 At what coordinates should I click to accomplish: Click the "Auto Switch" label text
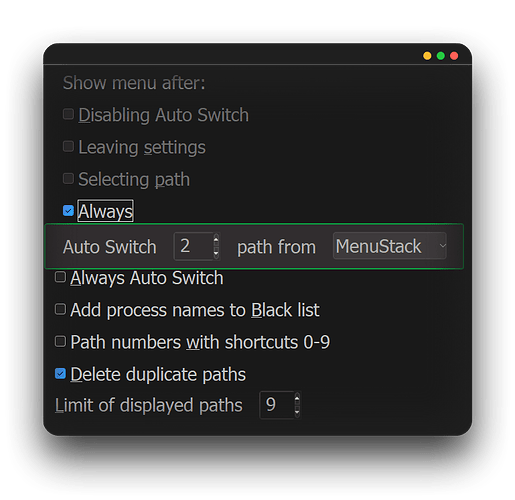[x=109, y=247]
